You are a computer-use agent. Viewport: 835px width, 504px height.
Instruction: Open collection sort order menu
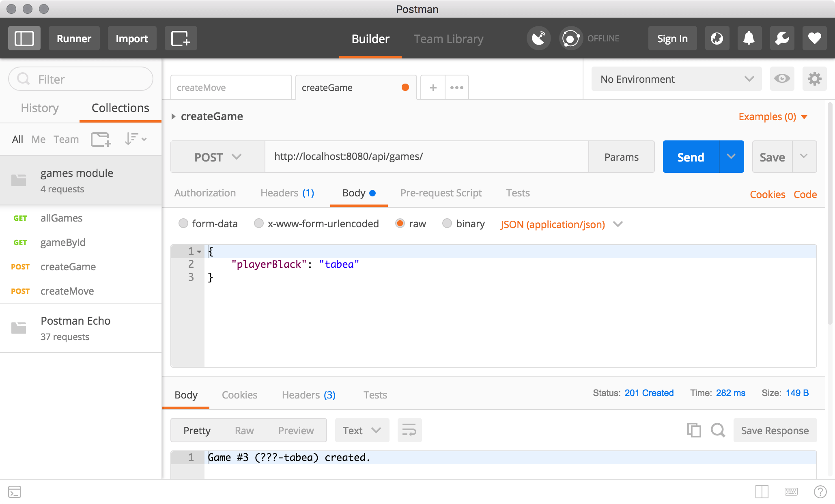click(136, 139)
